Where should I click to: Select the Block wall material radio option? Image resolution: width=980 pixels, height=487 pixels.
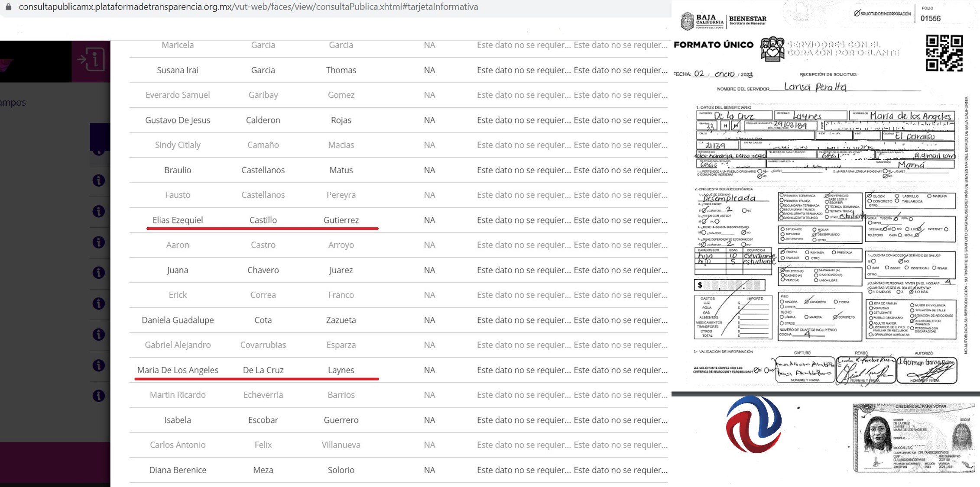coord(870,196)
